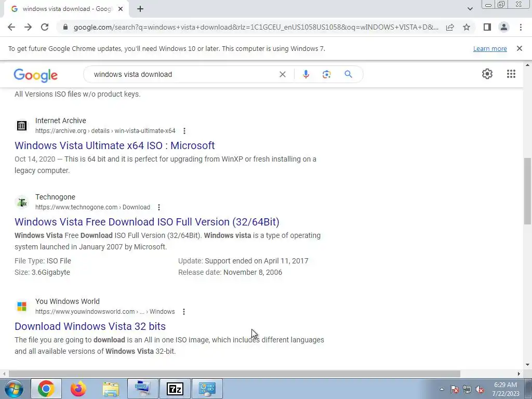Search by image with Google Lens
Screen dimensions: 532x399
326,74
